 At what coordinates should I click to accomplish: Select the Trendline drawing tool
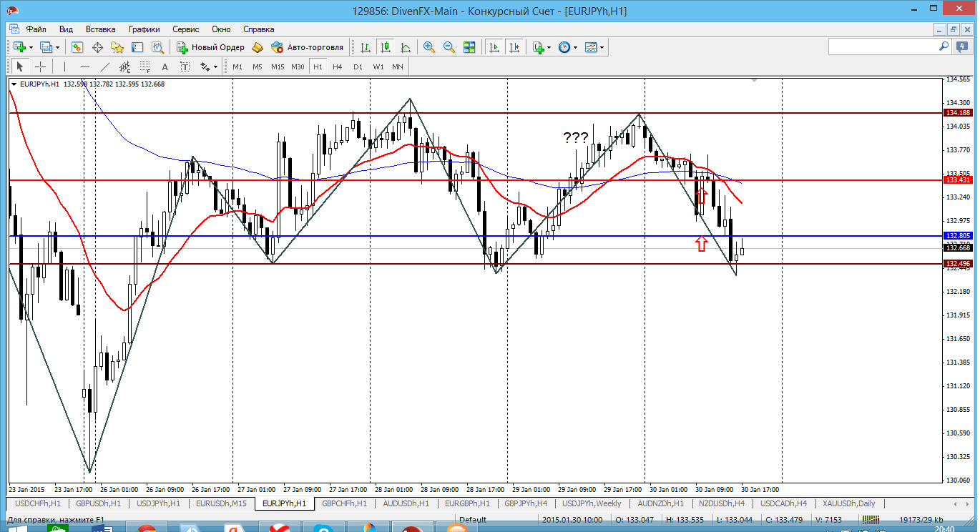105,66
